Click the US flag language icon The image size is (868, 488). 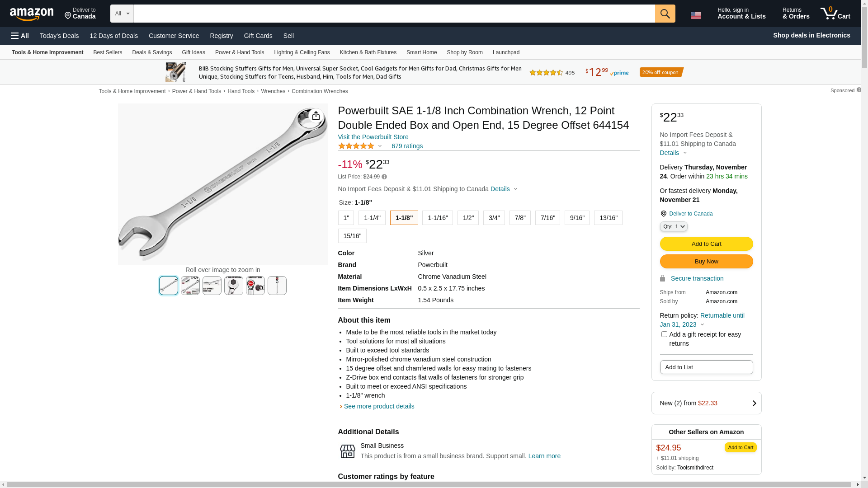point(695,15)
